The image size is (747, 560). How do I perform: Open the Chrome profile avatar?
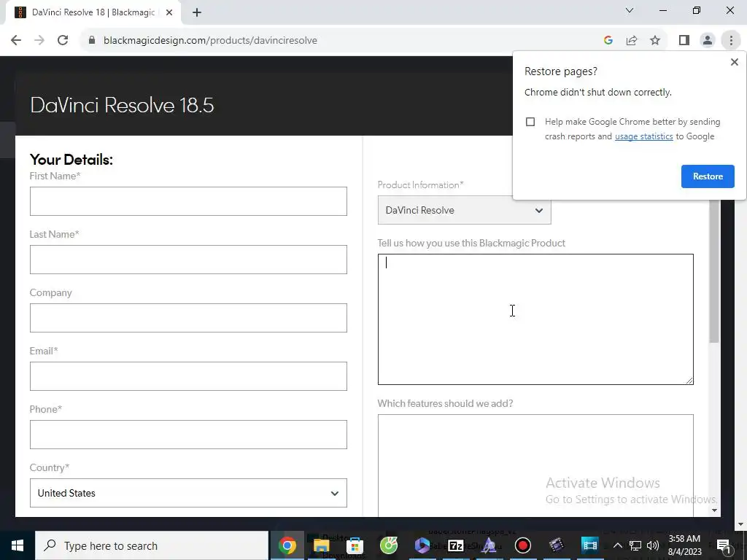(x=708, y=41)
